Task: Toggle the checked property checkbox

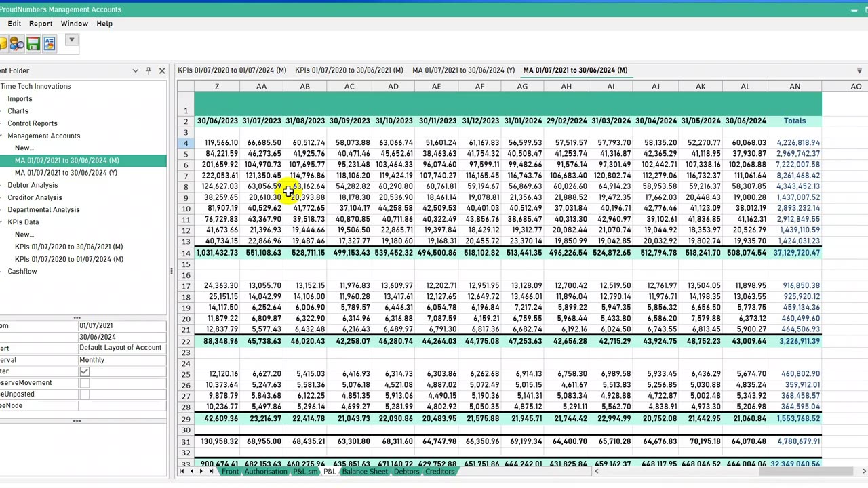Action: point(84,371)
